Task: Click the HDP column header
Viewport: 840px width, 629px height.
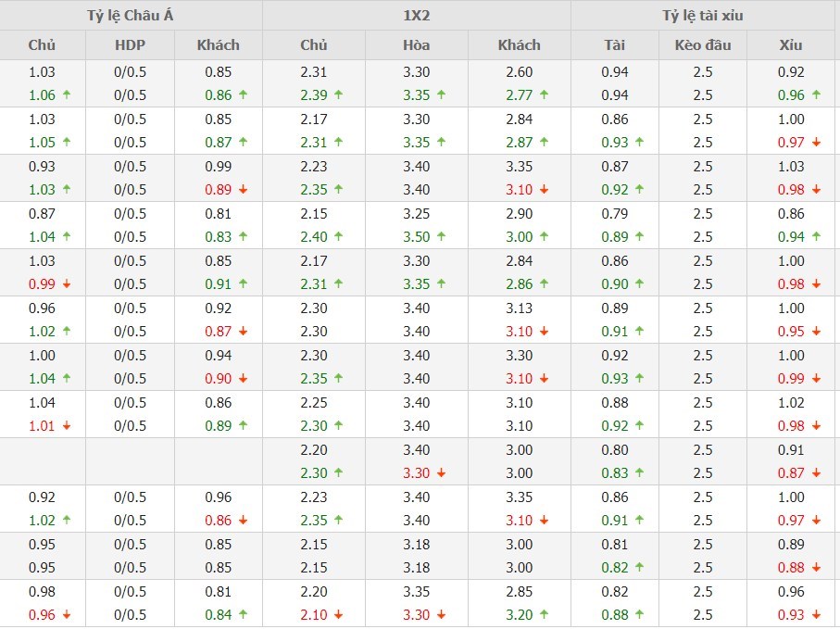Action: point(130,44)
